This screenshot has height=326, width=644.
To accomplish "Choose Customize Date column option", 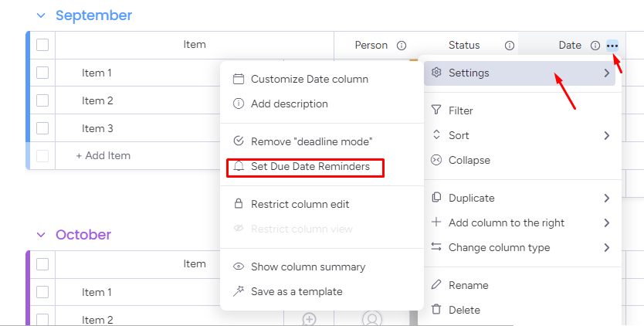I will coord(309,79).
